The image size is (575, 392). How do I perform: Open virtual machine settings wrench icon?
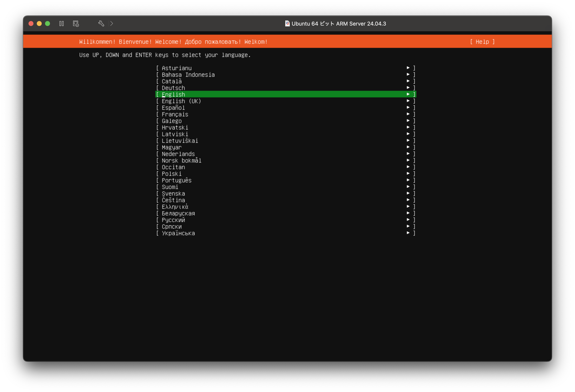pos(101,24)
